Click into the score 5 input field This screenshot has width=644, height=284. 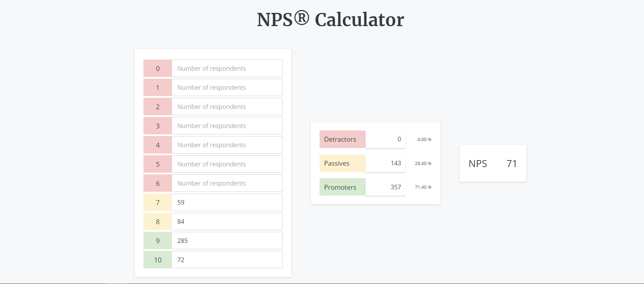227,164
